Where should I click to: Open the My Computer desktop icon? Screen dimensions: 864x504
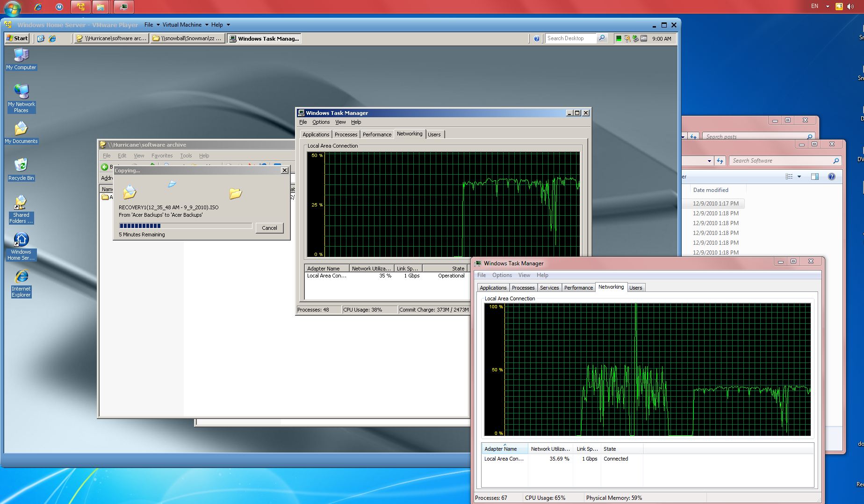[x=21, y=59]
